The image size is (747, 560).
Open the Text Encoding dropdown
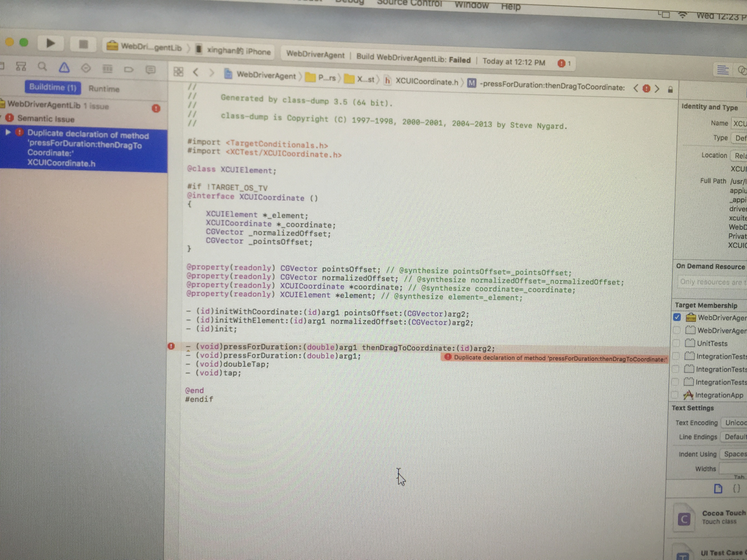pos(734,423)
